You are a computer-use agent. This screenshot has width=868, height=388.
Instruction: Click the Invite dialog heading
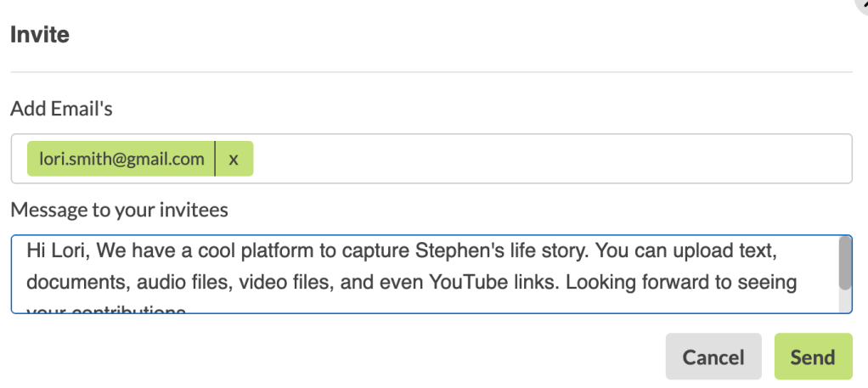coord(40,35)
